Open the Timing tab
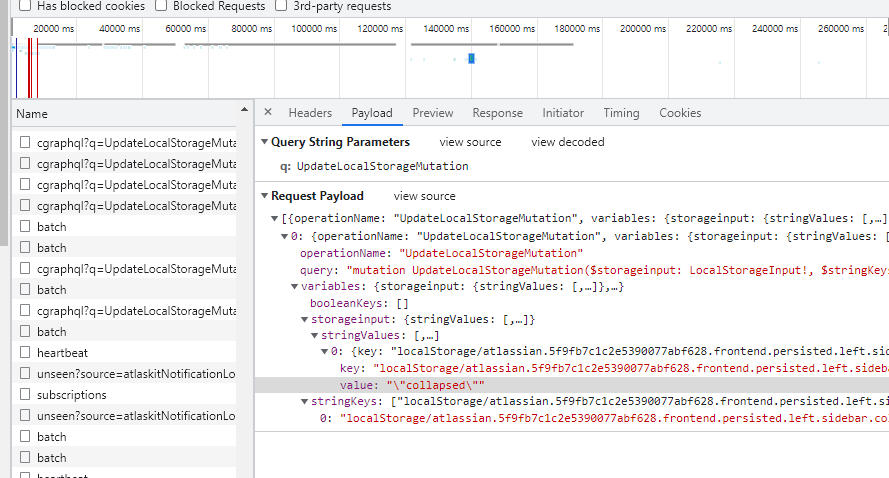 click(x=621, y=113)
